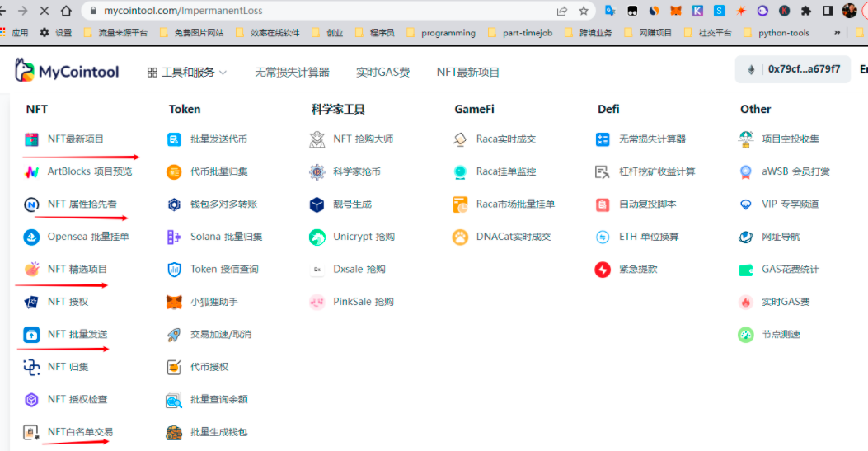Click the MyCointool logo icon
The height and width of the screenshot is (451, 868).
[25, 71]
